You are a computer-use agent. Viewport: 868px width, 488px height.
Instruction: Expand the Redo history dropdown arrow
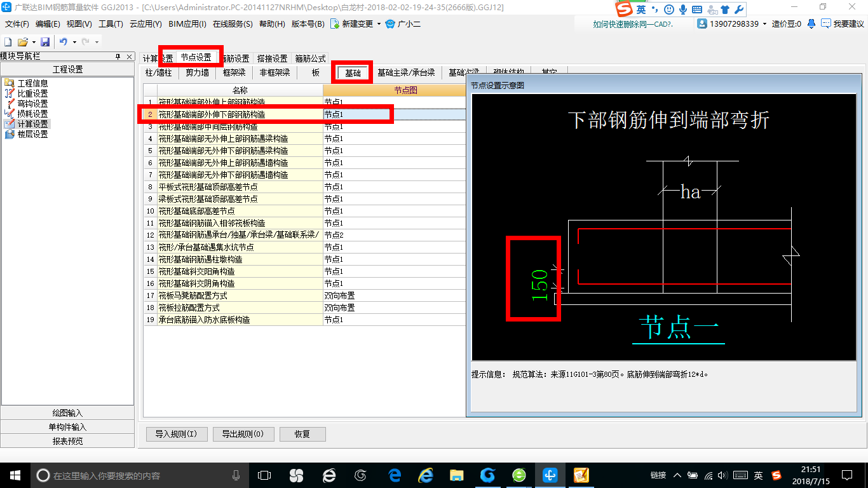(x=97, y=42)
